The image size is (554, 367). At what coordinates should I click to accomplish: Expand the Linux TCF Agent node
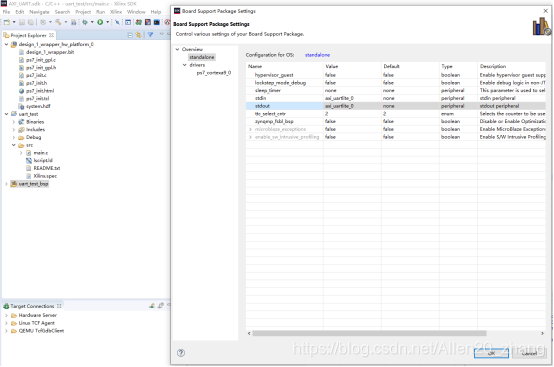pyautogui.click(x=6, y=323)
